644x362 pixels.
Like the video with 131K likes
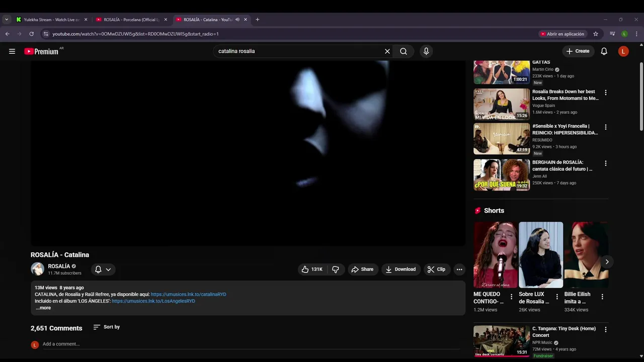(x=312, y=269)
